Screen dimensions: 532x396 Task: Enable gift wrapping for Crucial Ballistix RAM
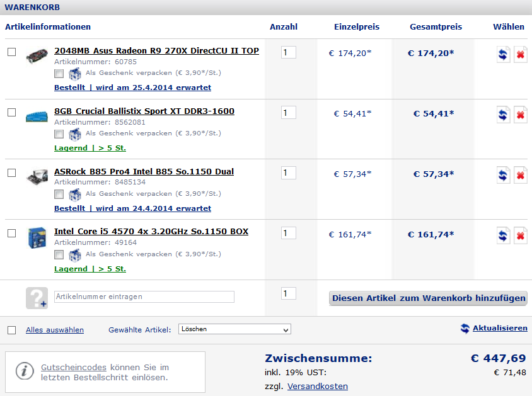point(59,134)
